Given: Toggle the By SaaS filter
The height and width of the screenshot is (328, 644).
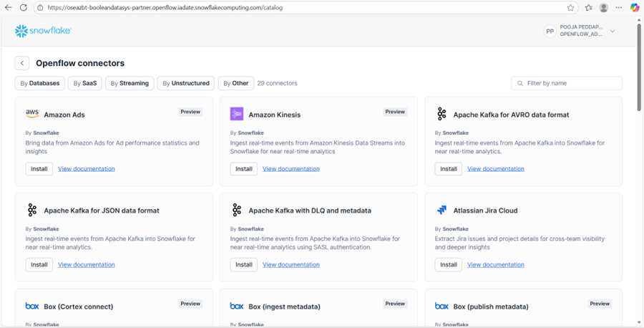Looking at the screenshot, I should (85, 83).
